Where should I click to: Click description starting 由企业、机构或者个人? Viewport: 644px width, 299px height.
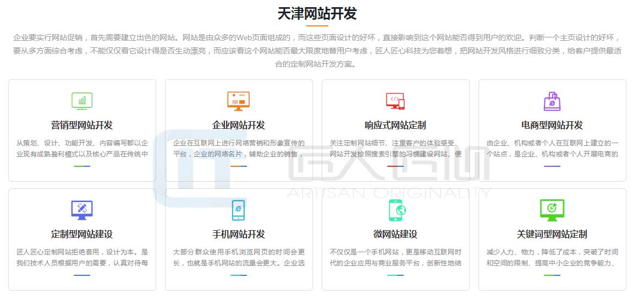click(x=552, y=149)
